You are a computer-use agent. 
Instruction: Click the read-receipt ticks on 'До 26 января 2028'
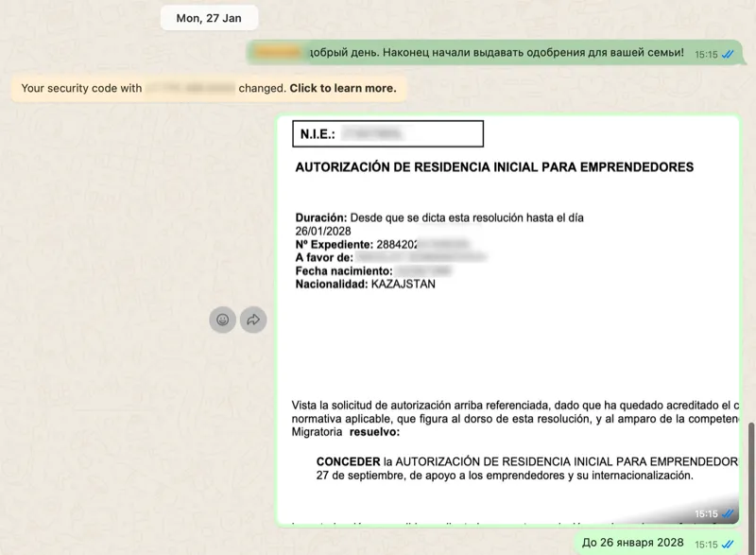click(728, 545)
